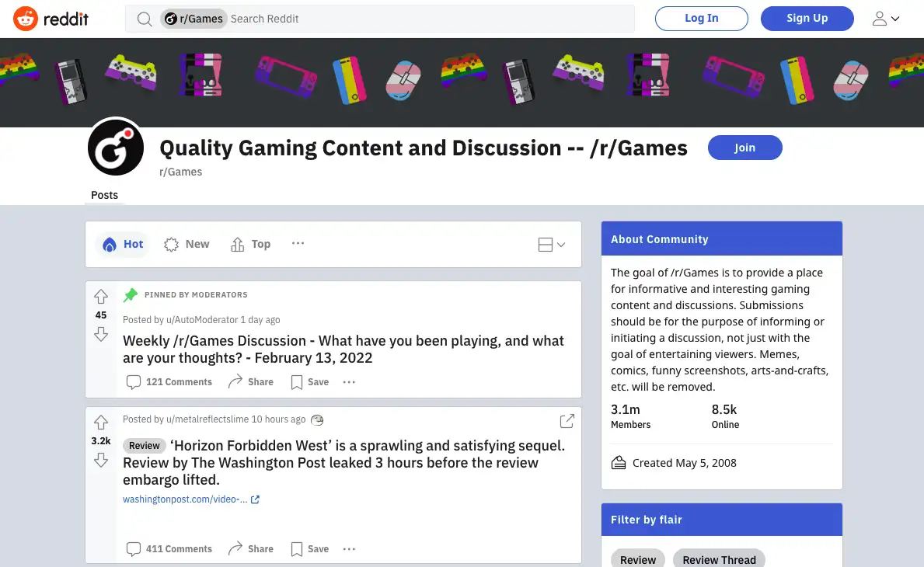Screen dimensions: 924x567
Task: Open the Weekly /r/Games Discussion post title
Action: pyautogui.click(x=343, y=350)
